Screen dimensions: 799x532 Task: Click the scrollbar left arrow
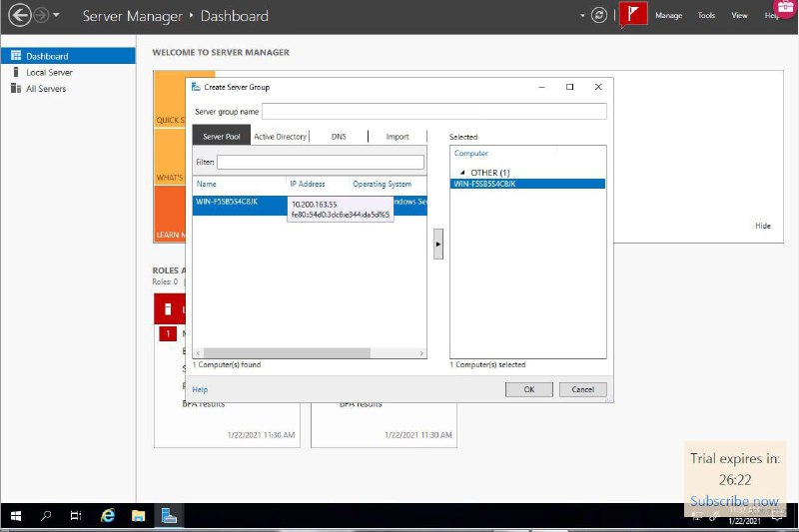tap(198, 352)
